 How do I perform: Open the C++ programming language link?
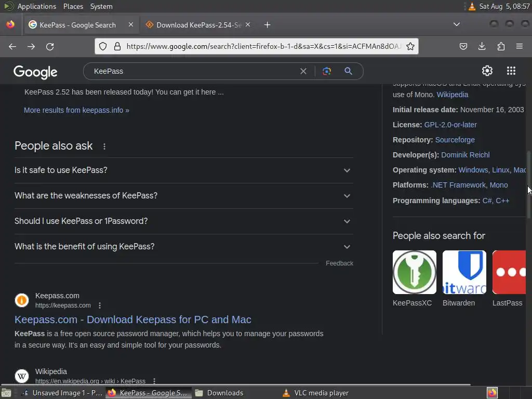(502, 201)
